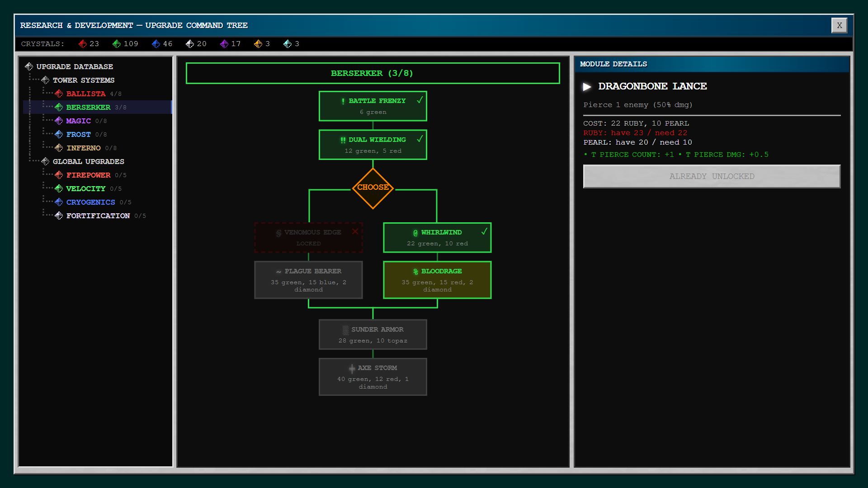
Task: Select the Sunder Armor upgrade node
Action: click(373, 334)
